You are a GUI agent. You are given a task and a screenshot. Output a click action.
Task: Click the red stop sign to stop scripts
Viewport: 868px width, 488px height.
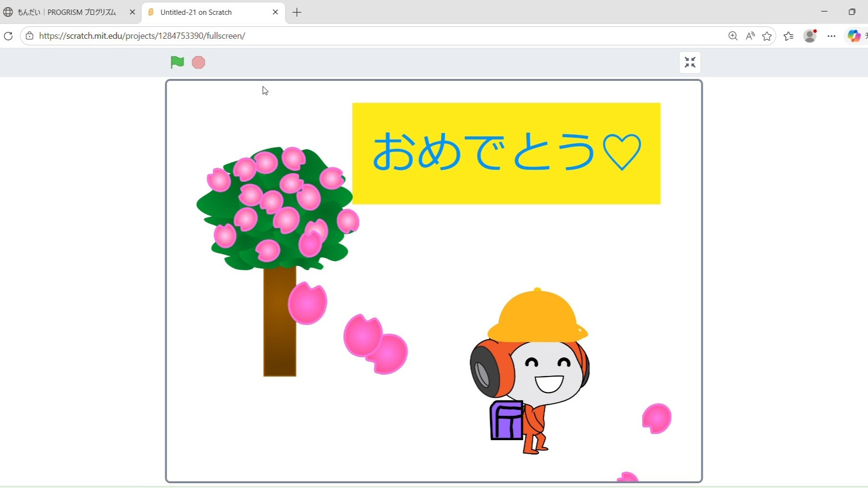click(x=198, y=62)
